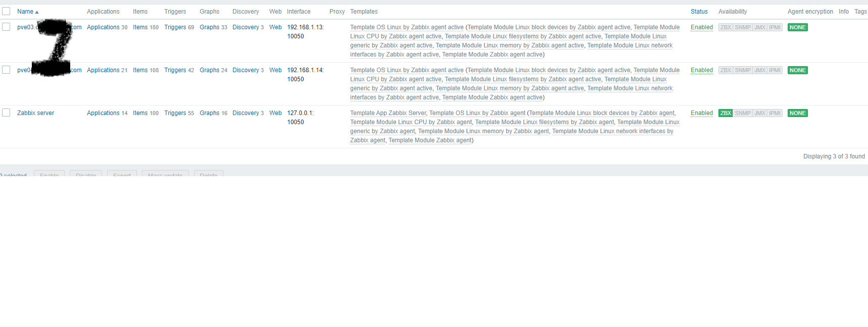Click the Availability column header
The image size is (868, 327).
(733, 12)
